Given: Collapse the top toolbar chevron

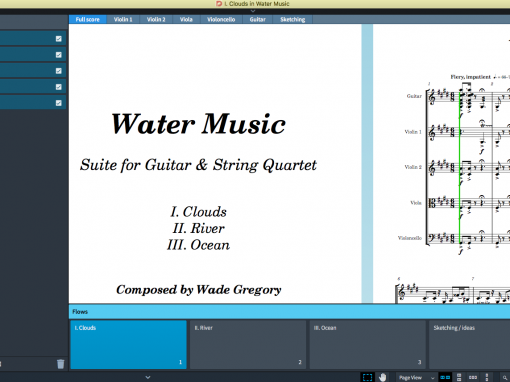Looking at the screenshot, I should point(253,11).
